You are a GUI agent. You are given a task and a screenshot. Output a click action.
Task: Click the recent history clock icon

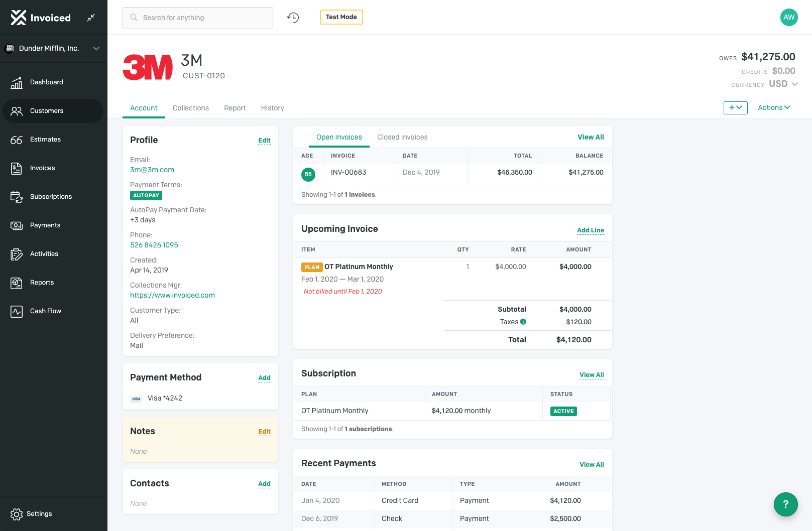coord(293,18)
